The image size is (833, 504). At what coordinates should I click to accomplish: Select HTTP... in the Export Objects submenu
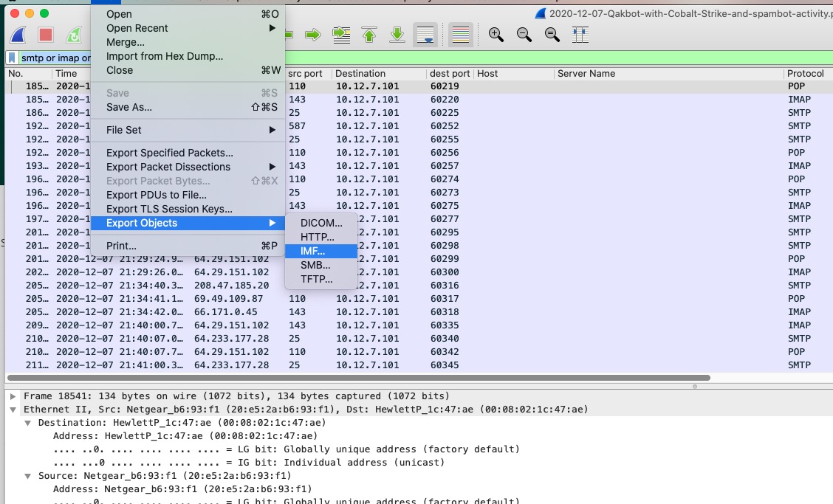coord(321,237)
